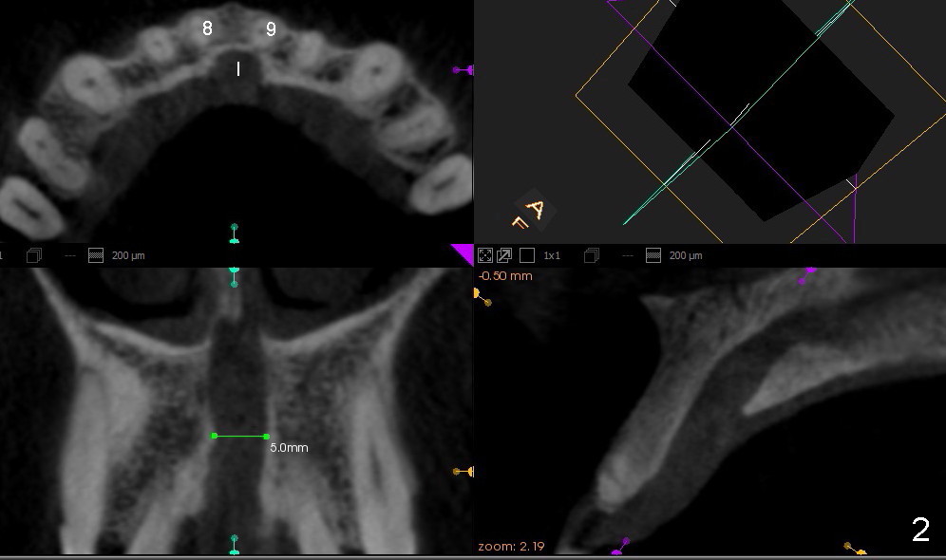Click the fit-to-window icon in right pane toolbar
946x560 pixels.
[x=485, y=255]
